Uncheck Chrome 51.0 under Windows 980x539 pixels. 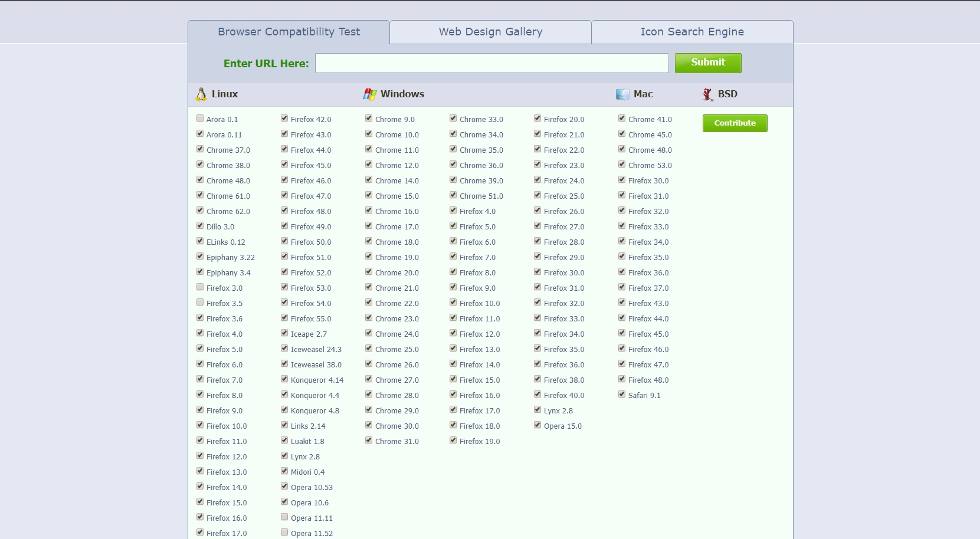pyautogui.click(x=453, y=195)
